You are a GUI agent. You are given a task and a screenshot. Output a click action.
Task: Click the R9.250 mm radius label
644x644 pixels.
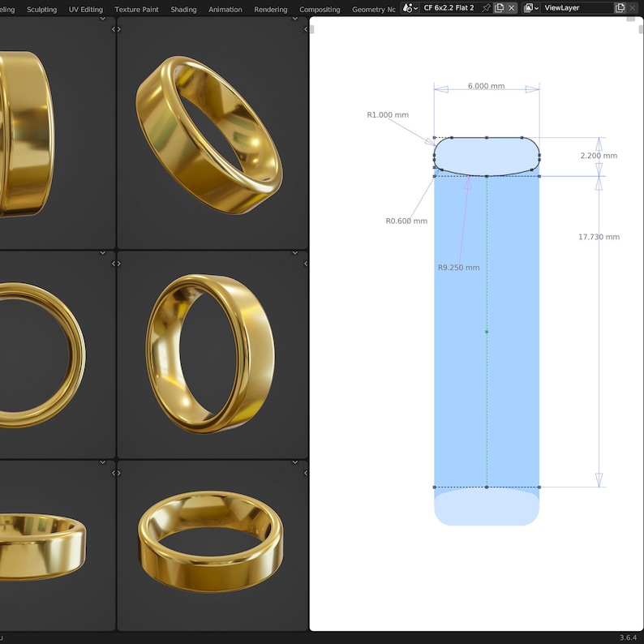coord(458,268)
